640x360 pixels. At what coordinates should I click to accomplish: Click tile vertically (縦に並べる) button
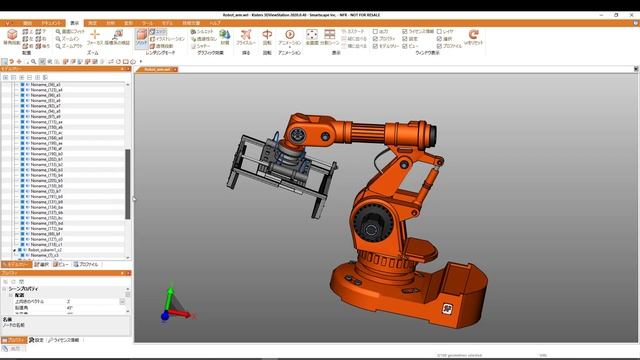coord(354,39)
